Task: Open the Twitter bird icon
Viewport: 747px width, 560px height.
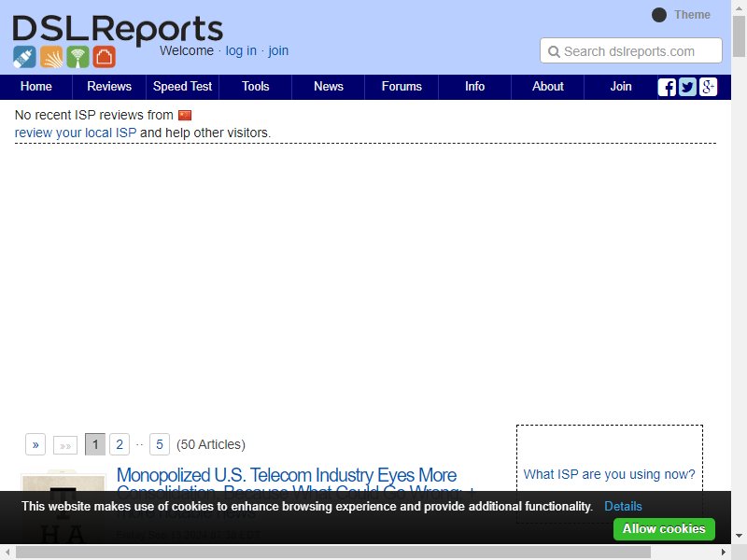Action: 687,87
